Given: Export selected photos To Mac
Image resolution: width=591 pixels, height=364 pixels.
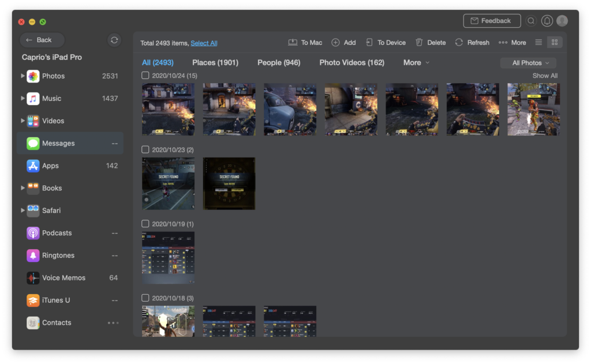Looking at the screenshot, I should click(x=305, y=43).
